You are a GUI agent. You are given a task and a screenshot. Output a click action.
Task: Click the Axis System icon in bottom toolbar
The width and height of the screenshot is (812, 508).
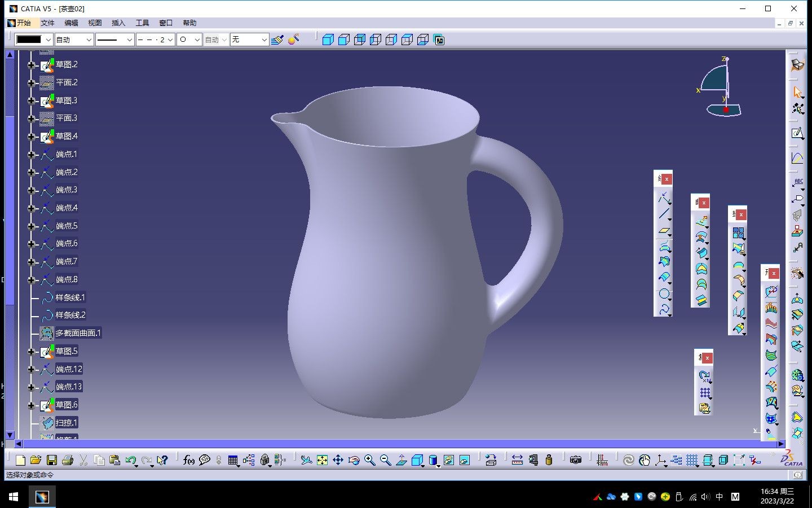pos(660,460)
